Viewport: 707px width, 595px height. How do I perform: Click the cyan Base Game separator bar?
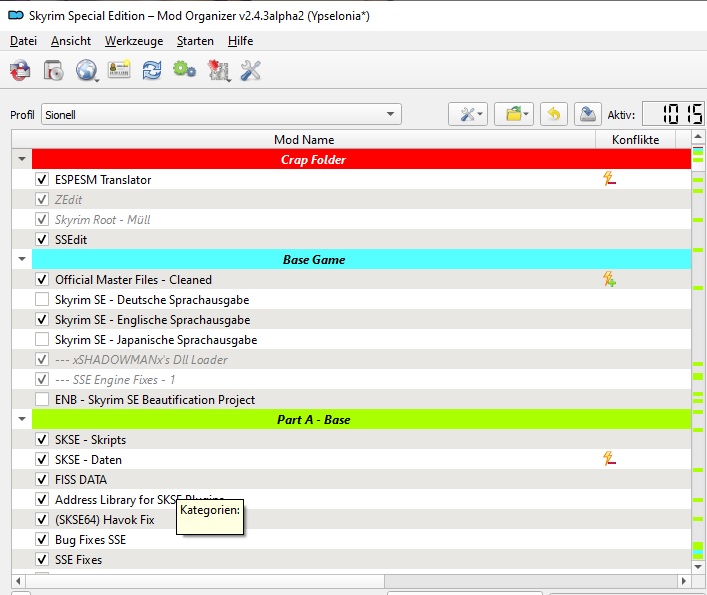click(x=361, y=260)
